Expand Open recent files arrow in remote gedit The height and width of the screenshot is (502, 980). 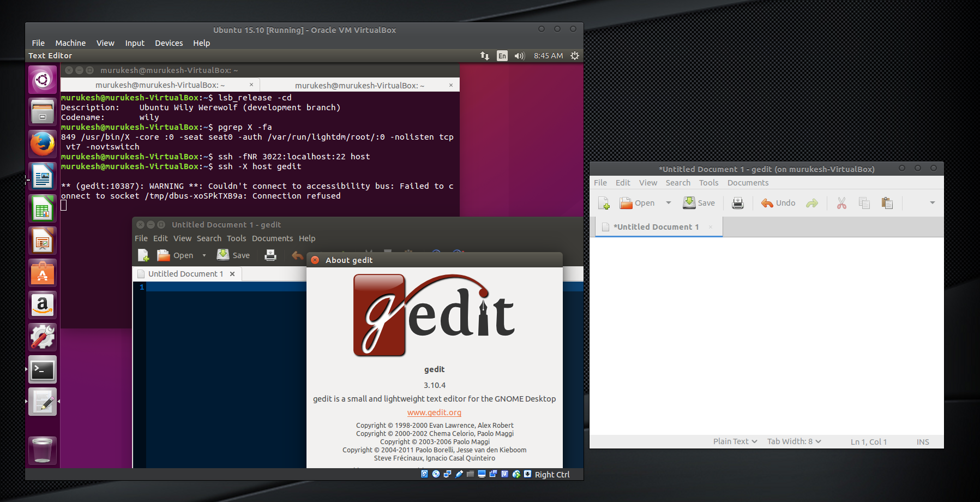pos(668,203)
